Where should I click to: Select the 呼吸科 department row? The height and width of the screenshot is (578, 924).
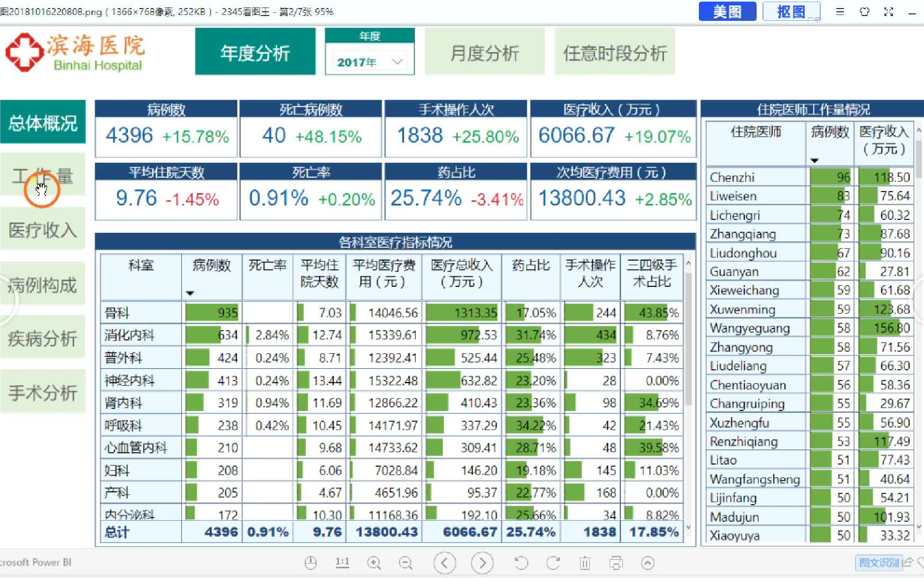(x=391, y=425)
